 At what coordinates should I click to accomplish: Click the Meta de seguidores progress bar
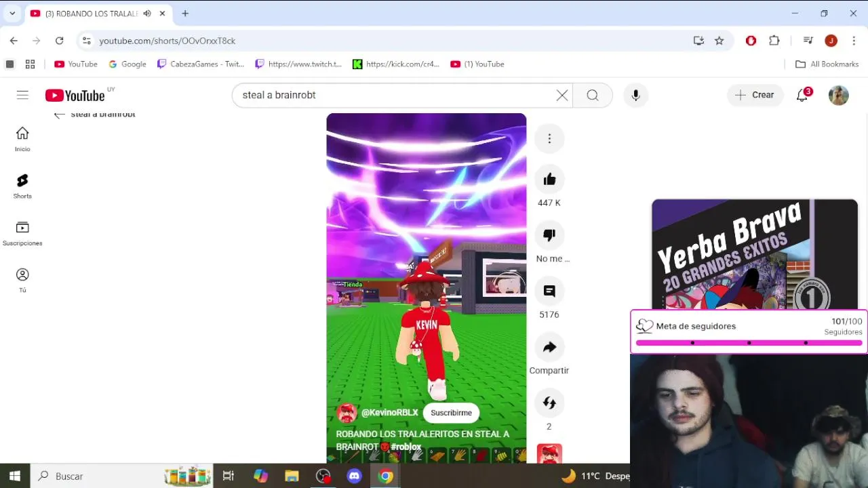coord(749,343)
